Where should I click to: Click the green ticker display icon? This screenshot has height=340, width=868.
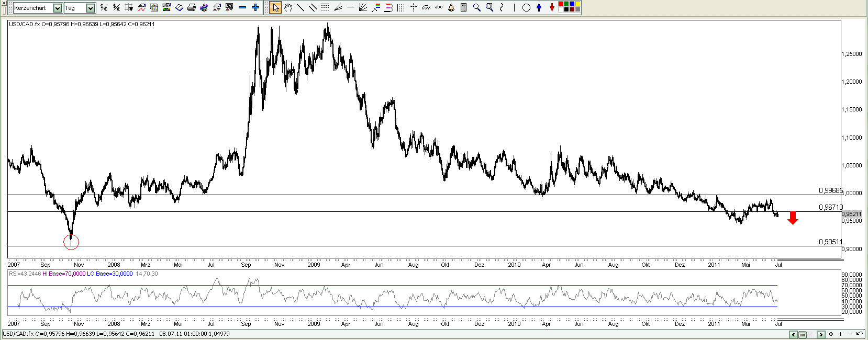(x=166, y=7)
